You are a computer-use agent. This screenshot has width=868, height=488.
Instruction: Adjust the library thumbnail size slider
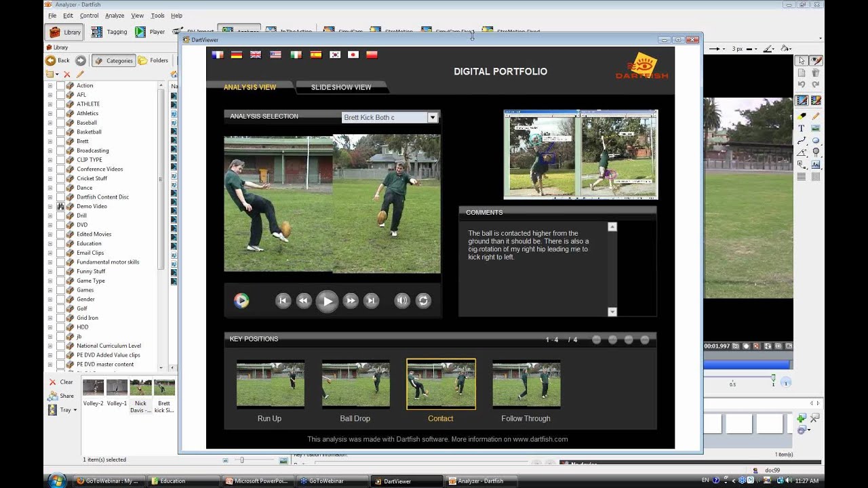click(241, 460)
